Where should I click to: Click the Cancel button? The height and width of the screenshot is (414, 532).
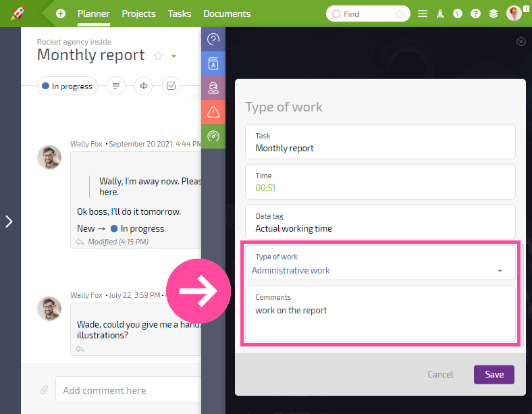pyautogui.click(x=440, y=374)
